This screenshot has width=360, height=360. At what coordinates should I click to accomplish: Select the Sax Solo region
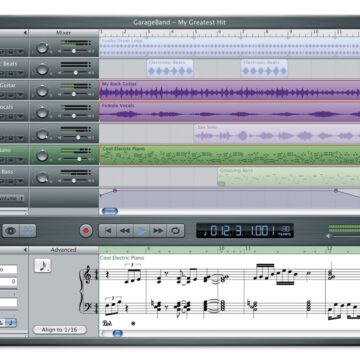tap(277, 133)
